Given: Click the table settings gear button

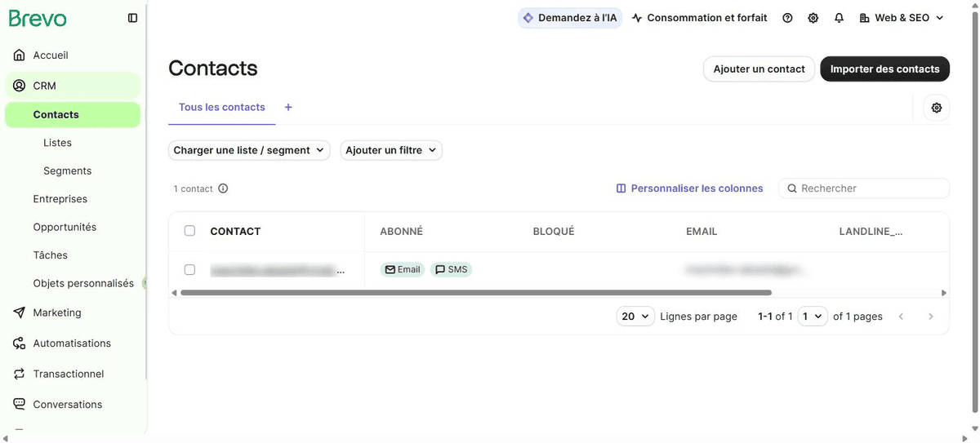Looking at the screenshot, I should tap(937, 108).
